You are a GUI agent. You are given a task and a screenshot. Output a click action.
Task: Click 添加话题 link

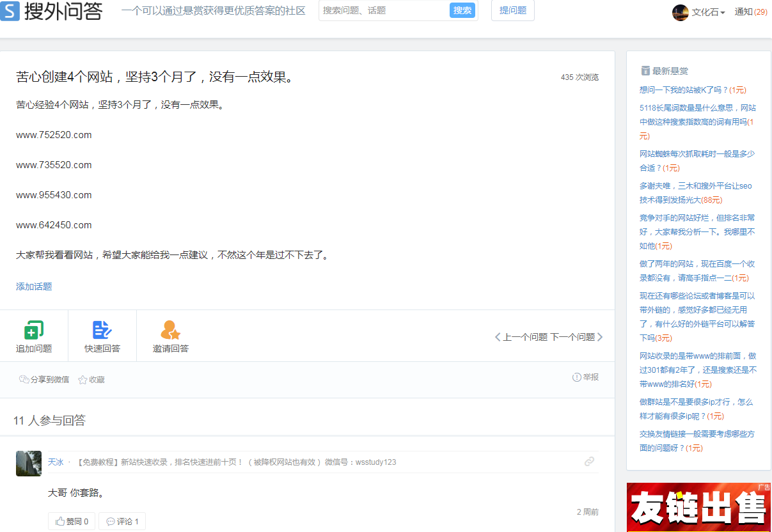[34, 286]
